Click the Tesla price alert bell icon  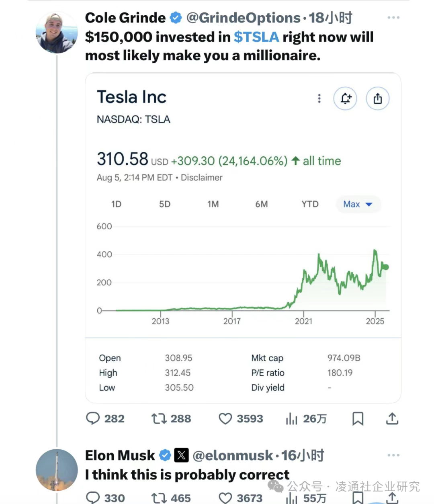[346, 98]
